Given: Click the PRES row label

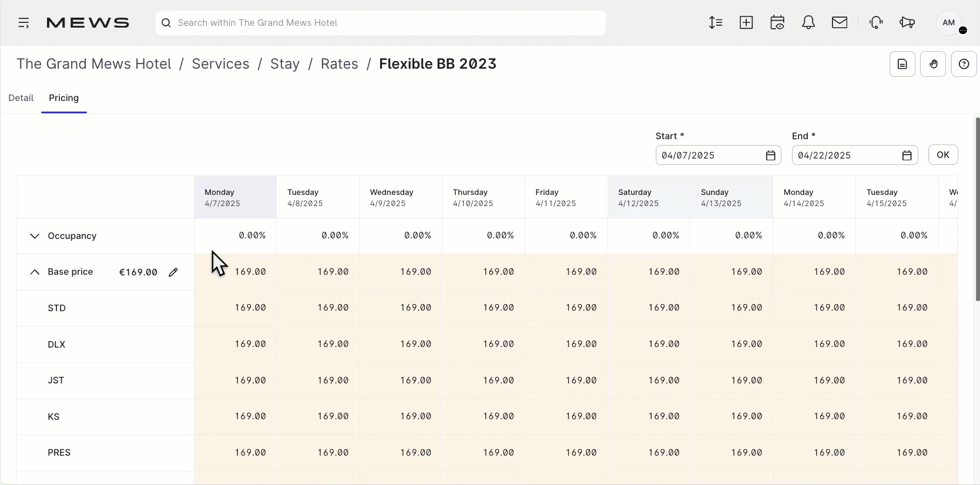Looking at the screenshot, I should 59,453.
